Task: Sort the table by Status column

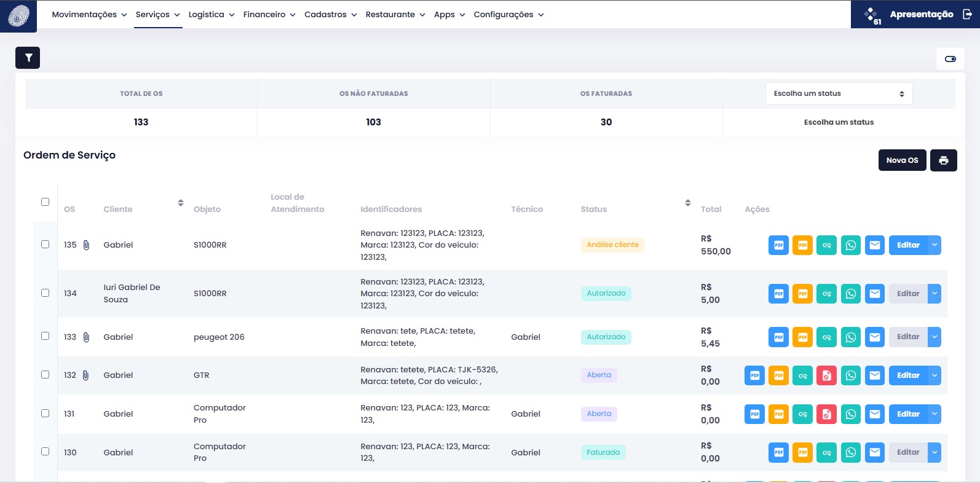Action: click(x=688, y=203)
